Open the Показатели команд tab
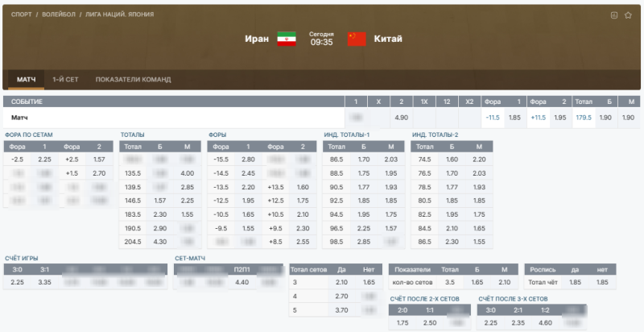This screenshot has width=644, height=332. point(133,80)
